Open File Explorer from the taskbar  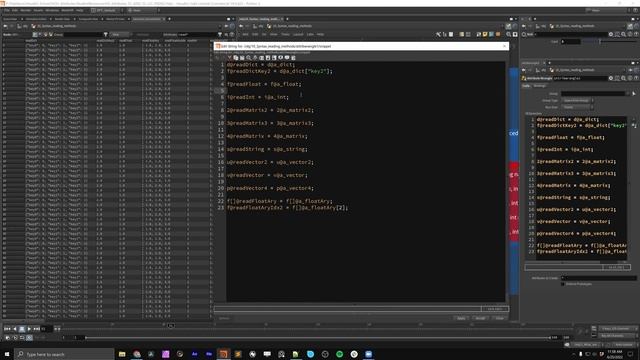click(x=122, y=354)
